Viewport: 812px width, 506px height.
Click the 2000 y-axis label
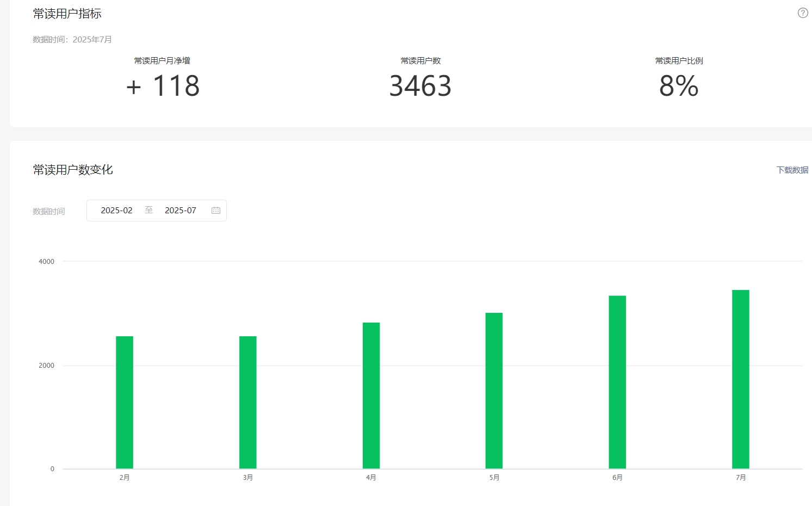[x=46, y=366]
